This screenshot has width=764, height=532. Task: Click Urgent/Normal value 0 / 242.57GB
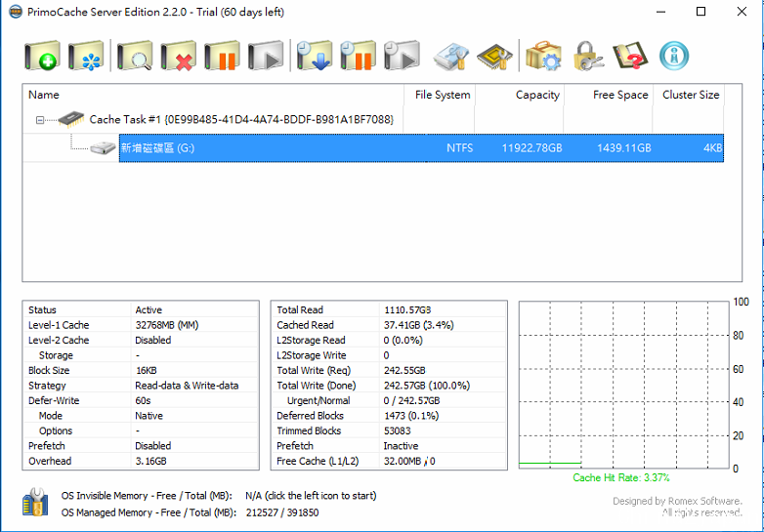point(411,400)
